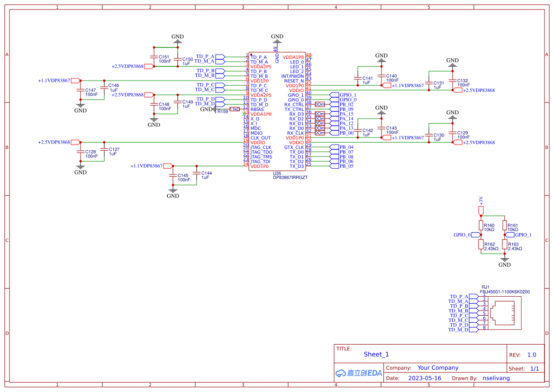Click resistor R161 10kΩ
Viewport: 554px width, 392px height.
505,226
